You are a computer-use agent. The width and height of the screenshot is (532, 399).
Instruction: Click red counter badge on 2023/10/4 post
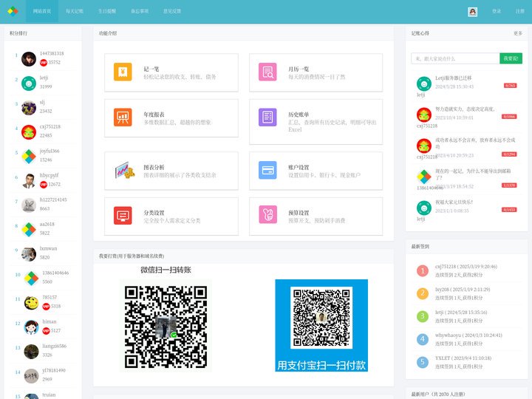click(509, 117)
